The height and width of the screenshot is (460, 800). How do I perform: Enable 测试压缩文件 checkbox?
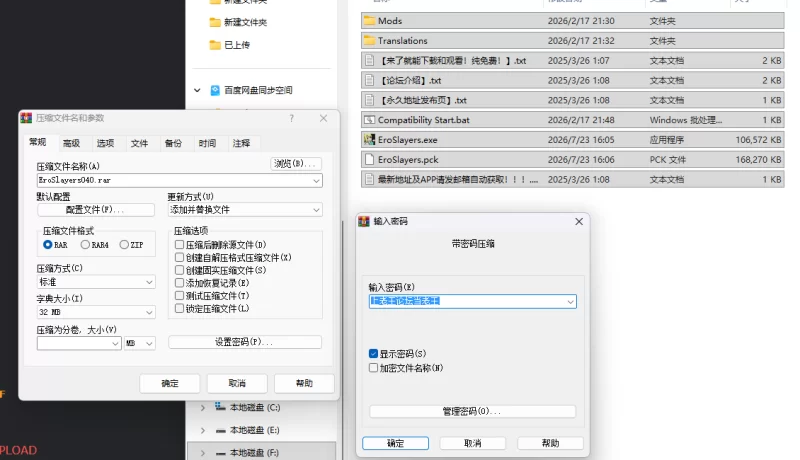point(179,296)
